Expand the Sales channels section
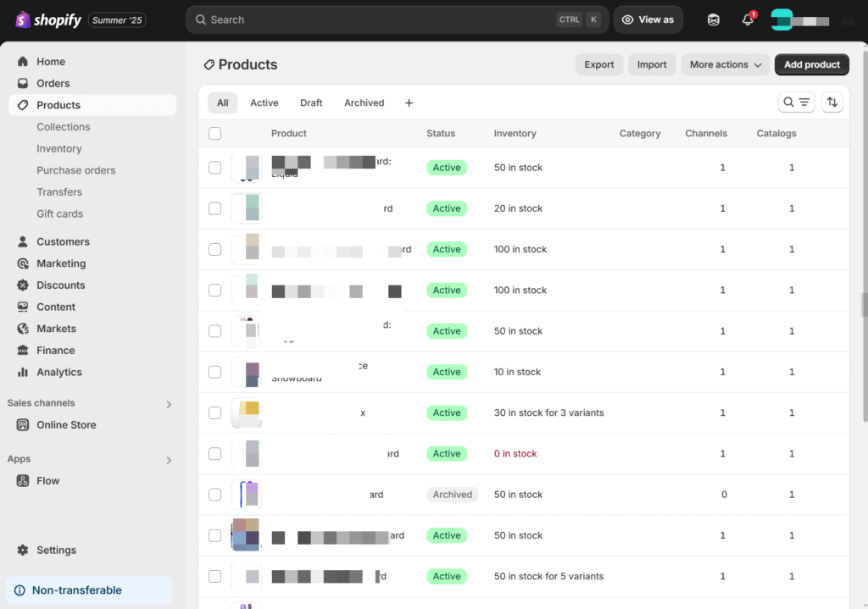 (168, 404)
